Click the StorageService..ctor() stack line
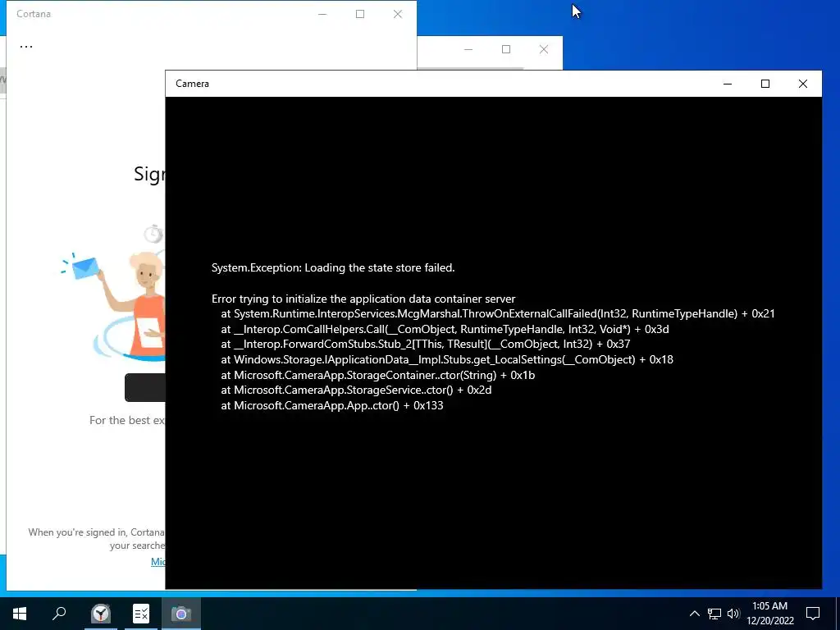 click(x=356, y=390)
